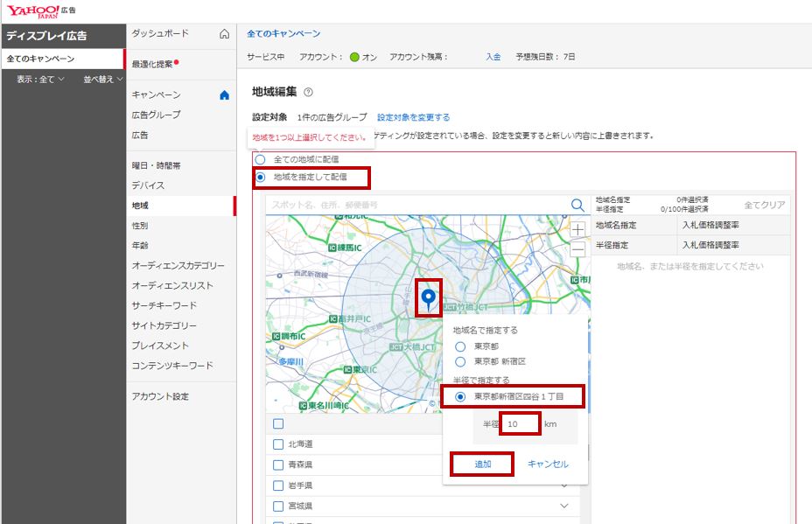Open アカウント設定 menu item

coord(160,396)
